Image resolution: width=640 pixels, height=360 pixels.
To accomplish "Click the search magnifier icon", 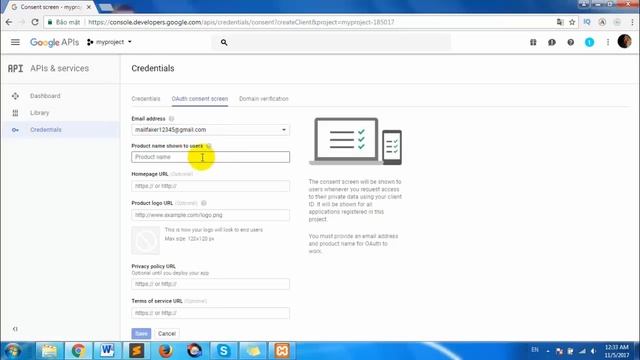I will (x=224, y=42).
